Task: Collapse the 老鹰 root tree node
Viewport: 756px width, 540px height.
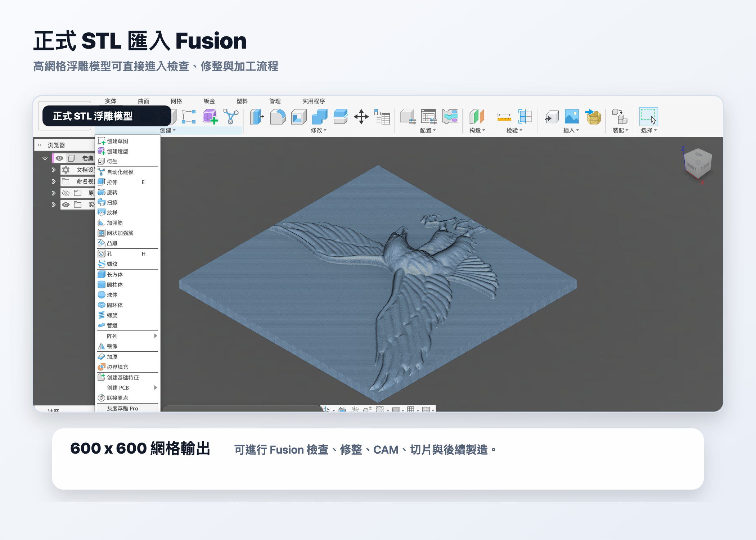Action: pyautogui.click(x=45, y=158)
